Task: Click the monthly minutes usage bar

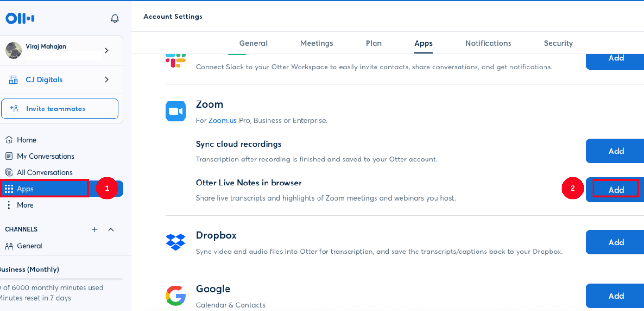Action: [61, 279]
